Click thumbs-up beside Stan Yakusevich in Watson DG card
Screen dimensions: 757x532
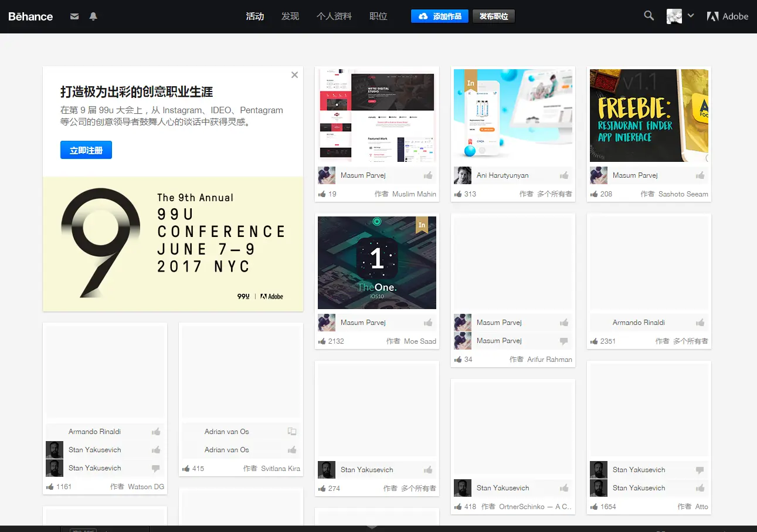tap(156, 450)
